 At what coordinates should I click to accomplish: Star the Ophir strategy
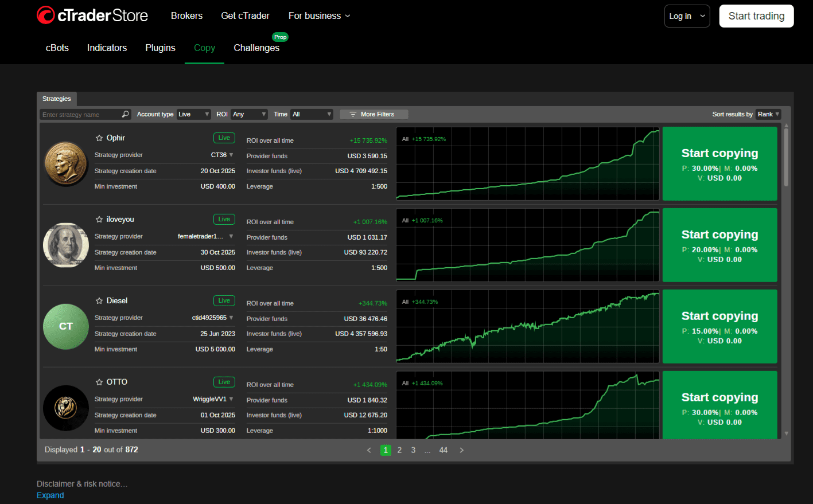99,138
